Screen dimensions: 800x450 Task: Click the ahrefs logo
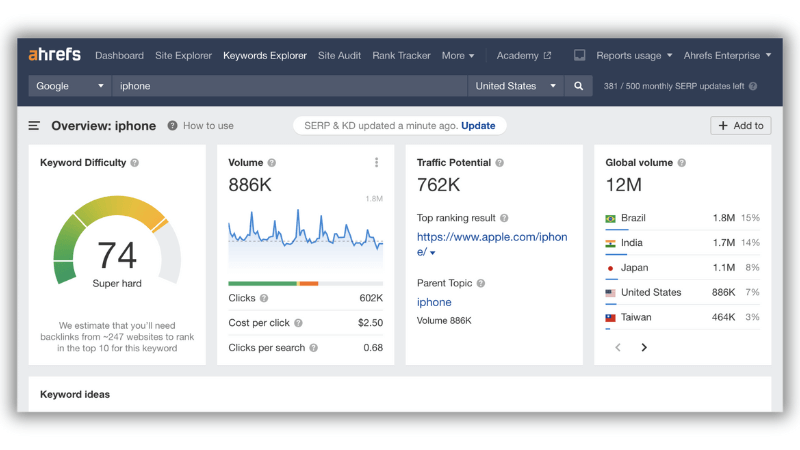[55, 54]
